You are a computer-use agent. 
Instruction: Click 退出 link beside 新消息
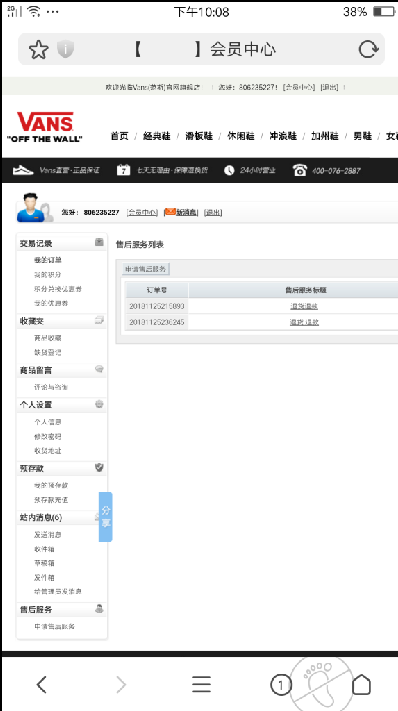coord(213,212)
